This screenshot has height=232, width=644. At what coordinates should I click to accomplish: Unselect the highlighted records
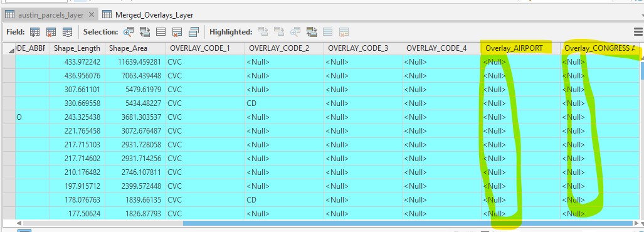pyautogui.click(x=263, y=32)
